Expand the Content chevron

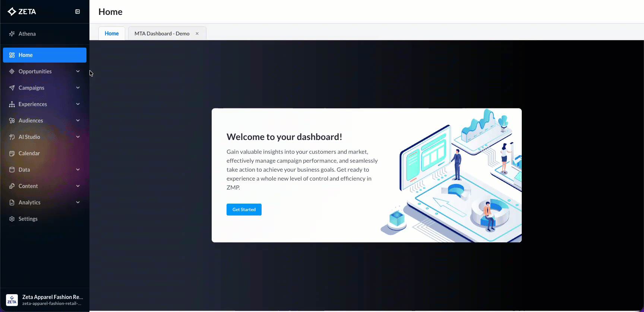(x=78, y=186)
